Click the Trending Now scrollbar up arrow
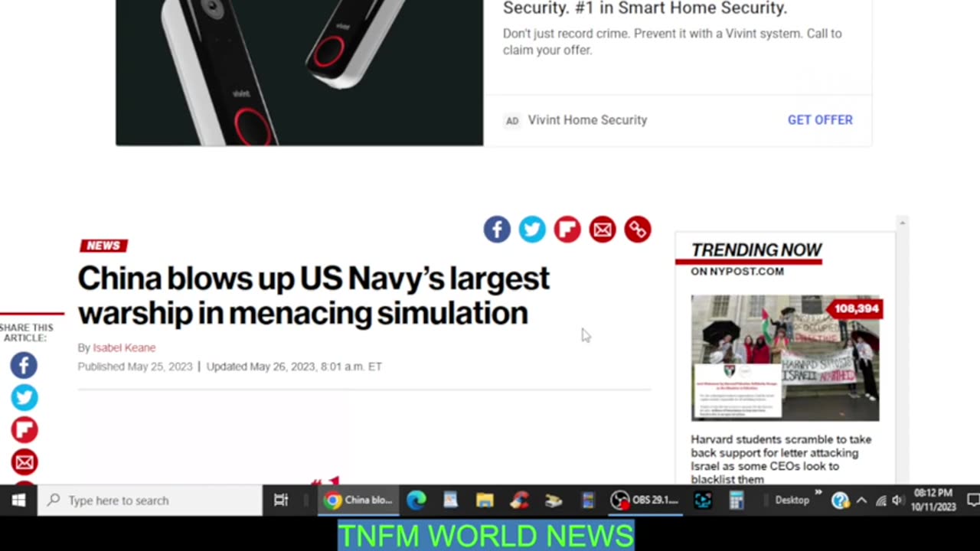Viewport: 980px width, 551px height. pyautogui.click(x=902, y=223)
